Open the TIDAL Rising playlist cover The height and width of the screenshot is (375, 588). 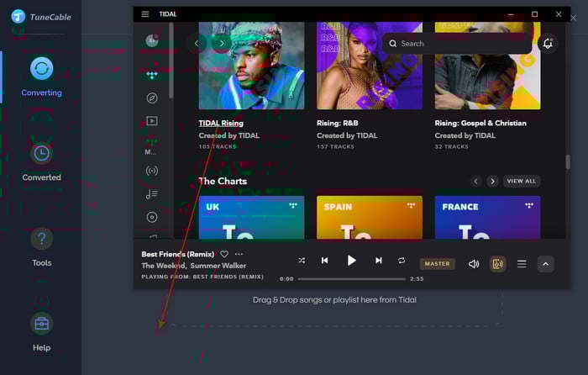(x=252, y=66)
